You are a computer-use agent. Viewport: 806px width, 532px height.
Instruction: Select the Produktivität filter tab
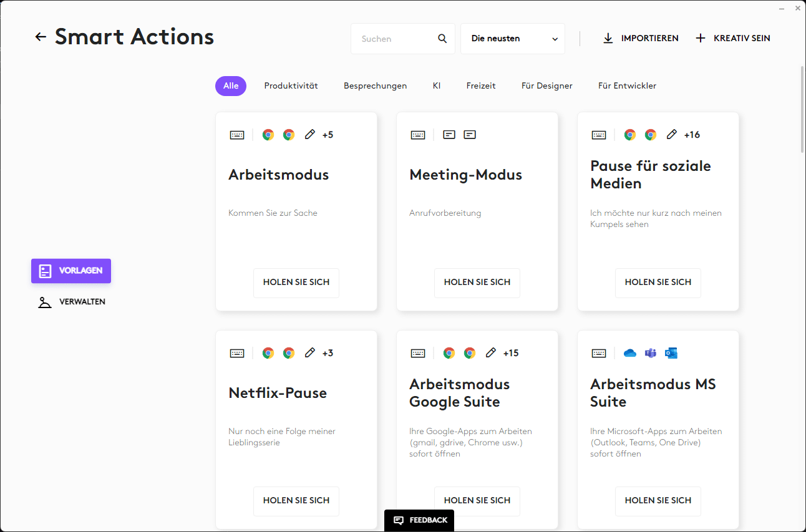(x=291, y=86)
